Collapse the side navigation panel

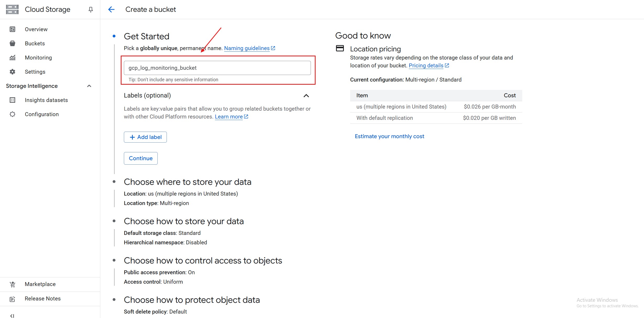pos(12,316)
